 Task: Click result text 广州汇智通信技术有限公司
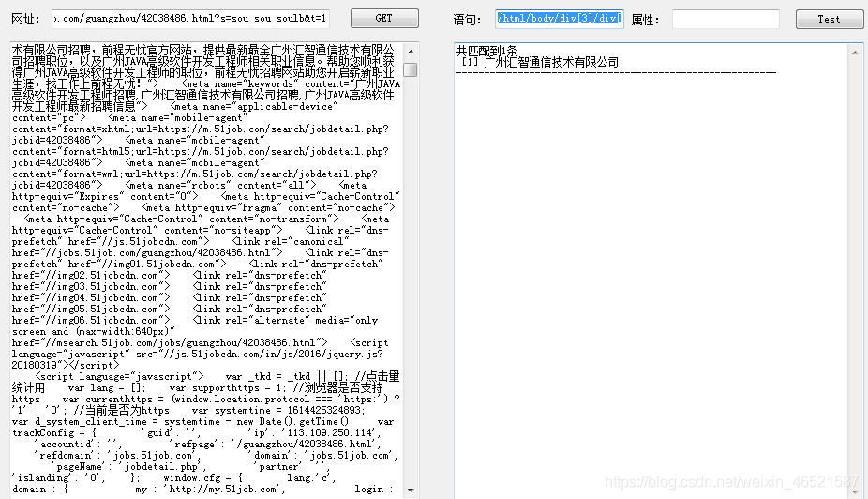551,62
